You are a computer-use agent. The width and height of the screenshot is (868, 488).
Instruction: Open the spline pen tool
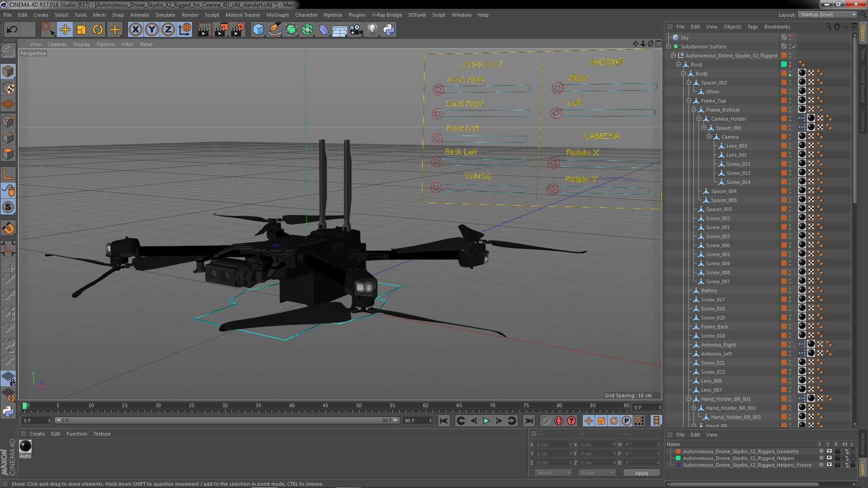[x=274, y=30]
